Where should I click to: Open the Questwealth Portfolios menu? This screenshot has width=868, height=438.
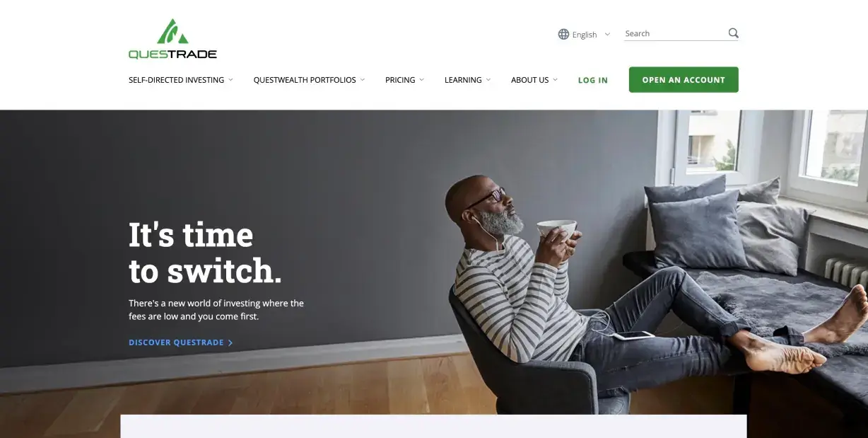(305, 80)
